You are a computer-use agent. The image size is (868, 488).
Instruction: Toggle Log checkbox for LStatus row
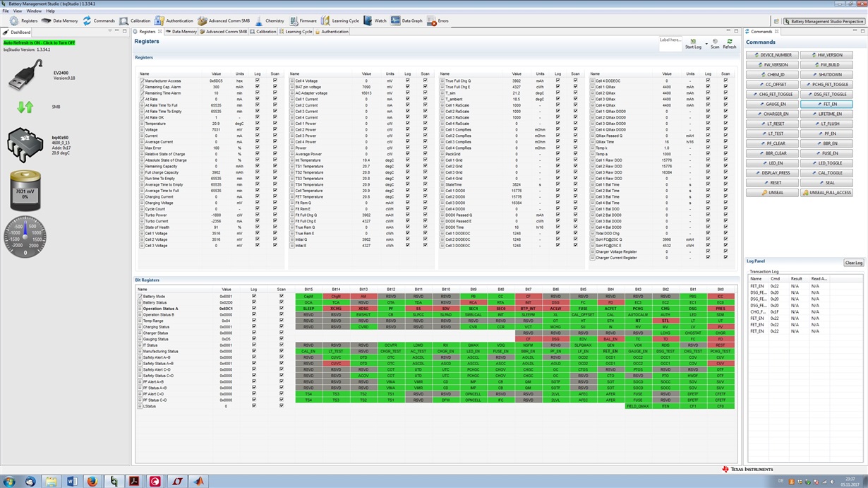[x=254, y=406]
